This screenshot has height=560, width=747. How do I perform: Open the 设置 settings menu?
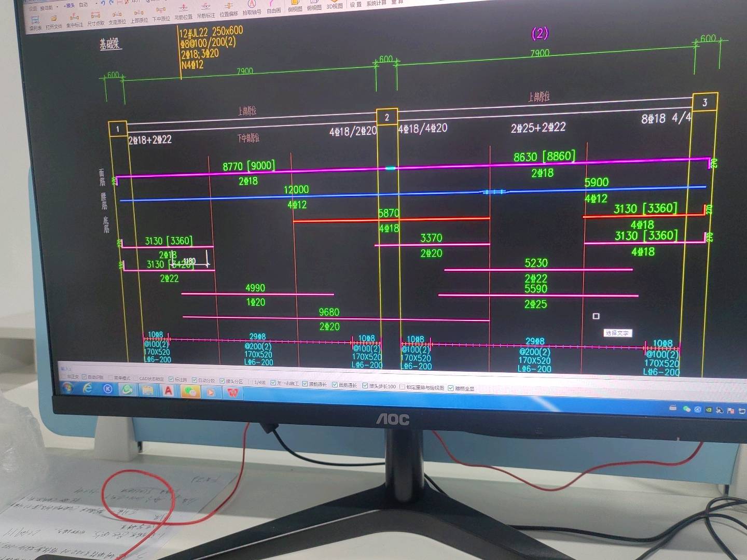coord(355,4)
